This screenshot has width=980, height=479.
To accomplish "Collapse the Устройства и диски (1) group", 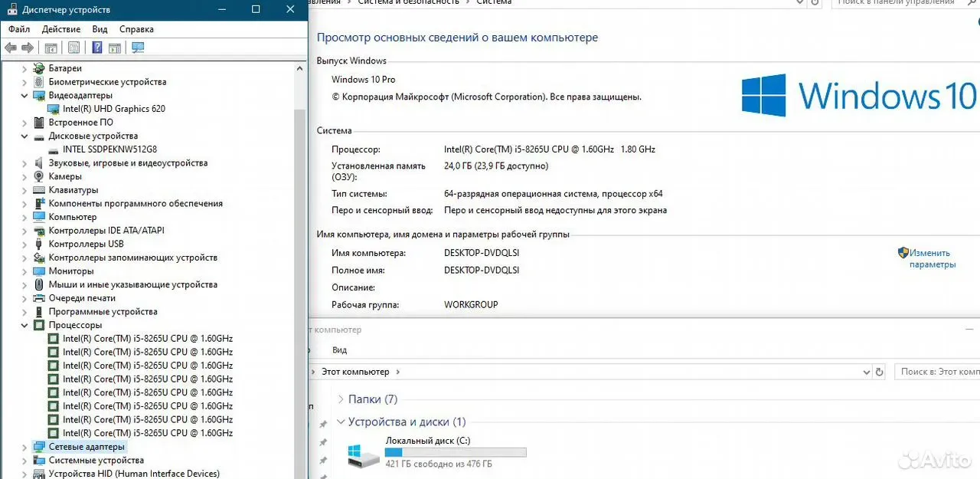I will point(340,422).
